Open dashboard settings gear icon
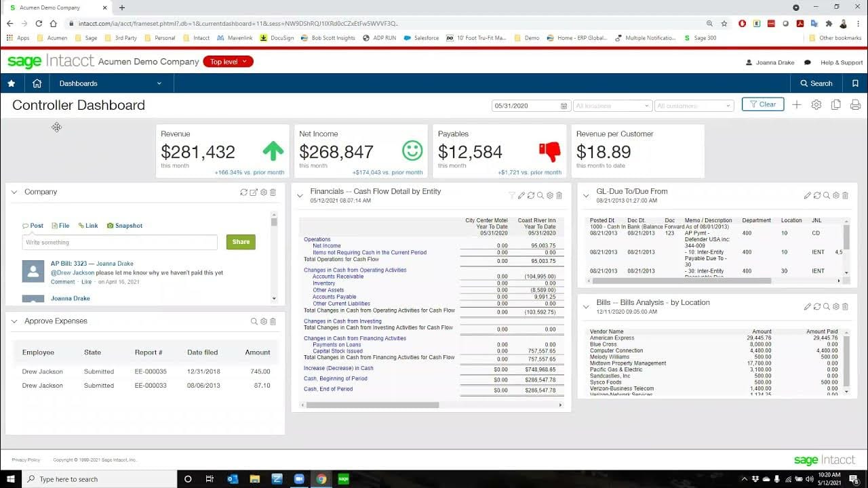Viewport: 868px width, 488px height. pos(816,105)
